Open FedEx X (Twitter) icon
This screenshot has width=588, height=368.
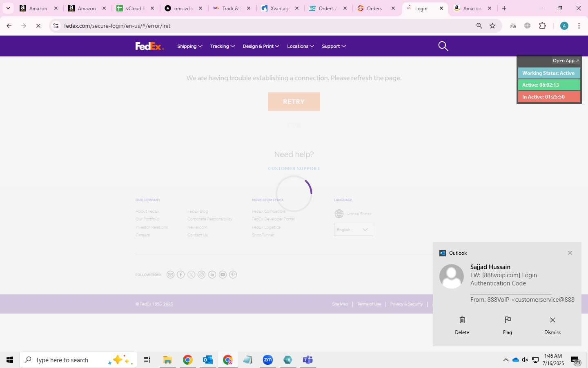[x=191, y=275]
